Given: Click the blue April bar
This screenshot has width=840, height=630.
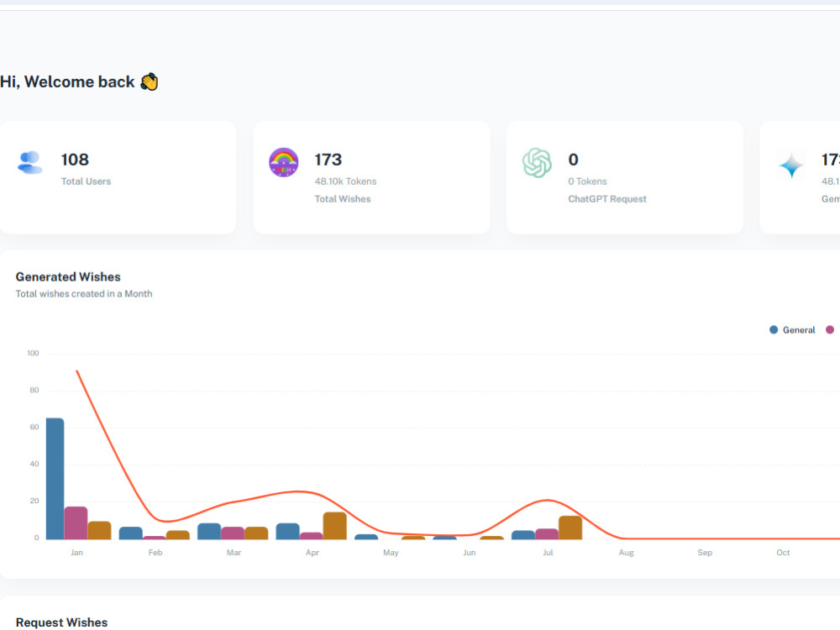Looking at the screenshot, I should click(x=287, y=531).
